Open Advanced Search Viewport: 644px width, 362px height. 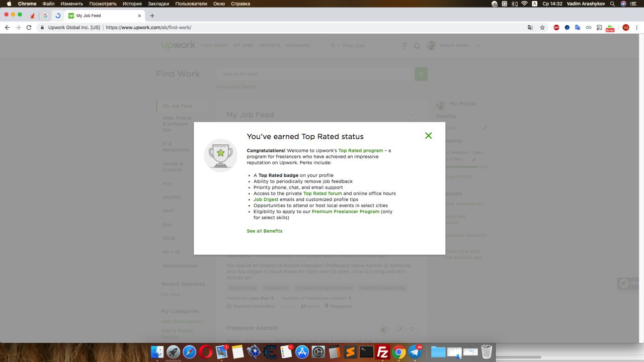click(x=236, y=87)
